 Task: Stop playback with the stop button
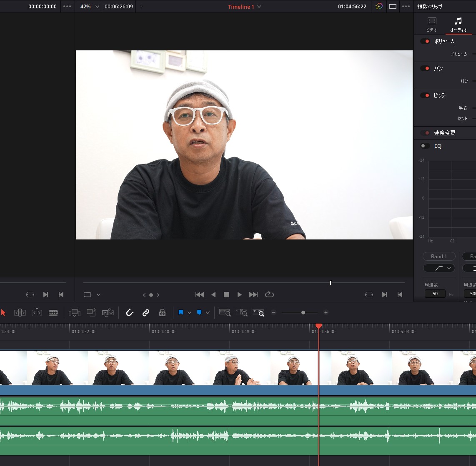(226, 294)
